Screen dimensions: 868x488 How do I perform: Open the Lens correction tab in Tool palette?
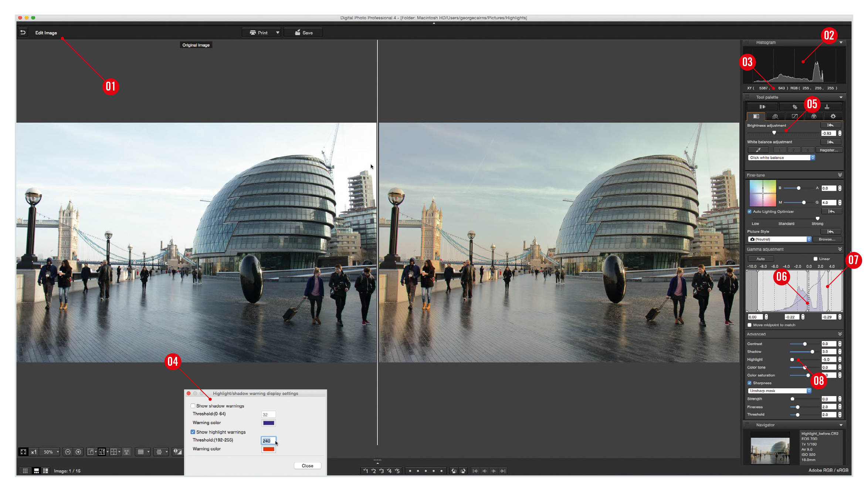(775, 116)
